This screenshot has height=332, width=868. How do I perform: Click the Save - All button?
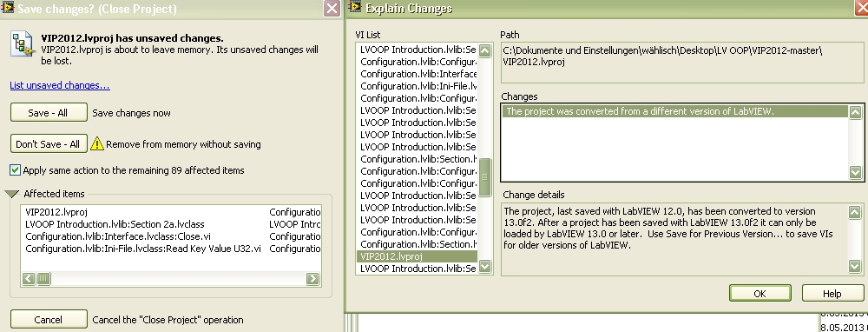pyautogui.click(x=49, y=112)
